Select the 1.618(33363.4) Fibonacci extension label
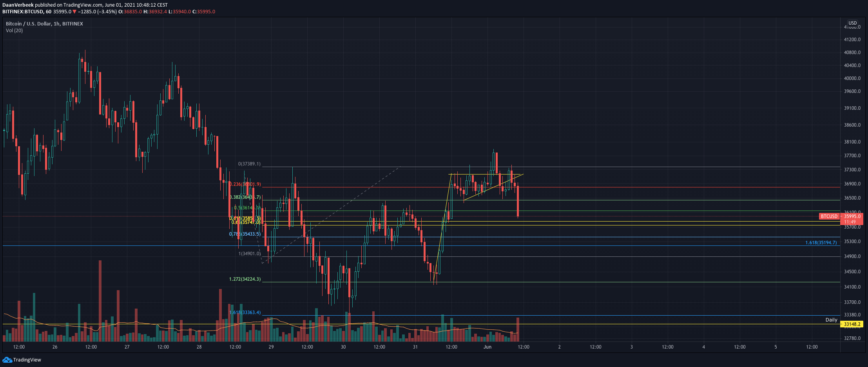The width and height of the screenshot is (868, 367). click(245, 312)
